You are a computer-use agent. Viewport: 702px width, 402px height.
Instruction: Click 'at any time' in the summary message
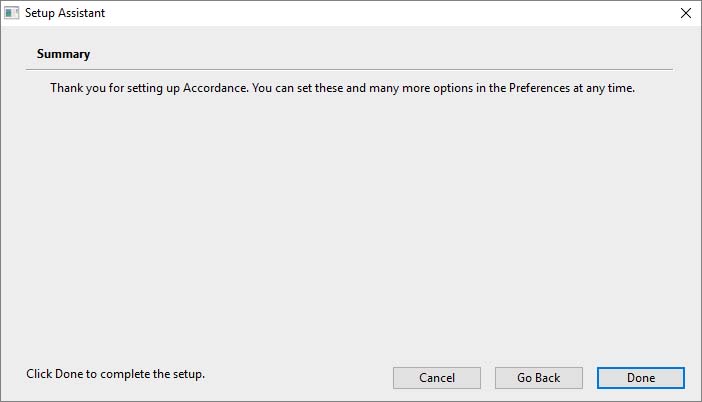pyautogui.click(x=604, y=88)
